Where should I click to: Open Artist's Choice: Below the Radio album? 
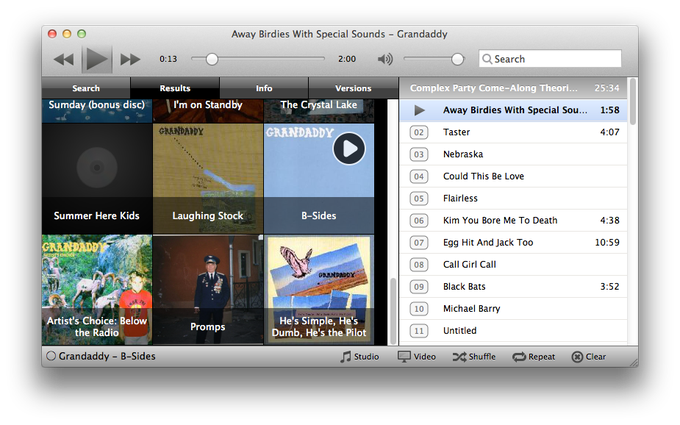(97, 290)
